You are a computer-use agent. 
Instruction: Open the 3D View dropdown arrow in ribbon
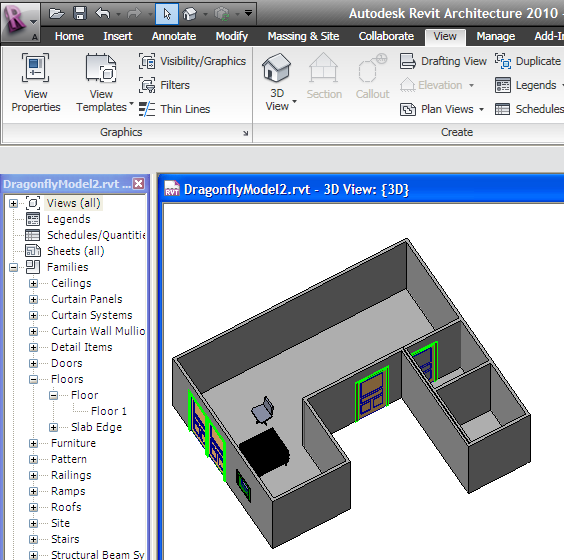(x=295, y=101)
